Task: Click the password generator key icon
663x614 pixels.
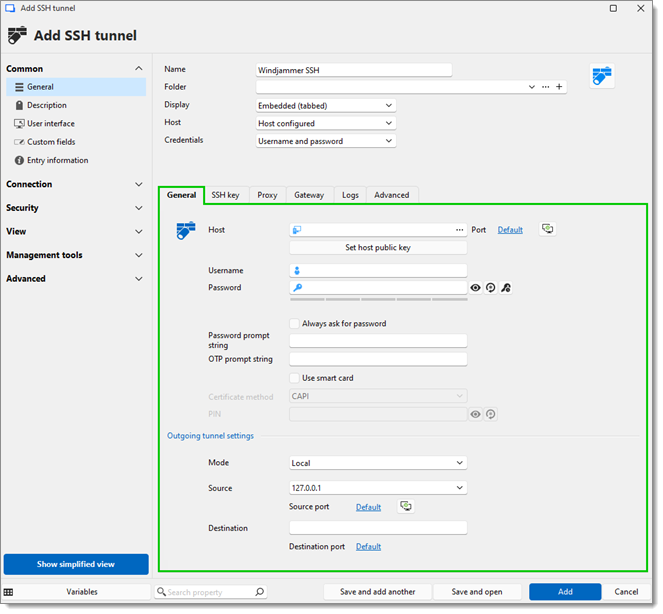Action: (507, 288)
